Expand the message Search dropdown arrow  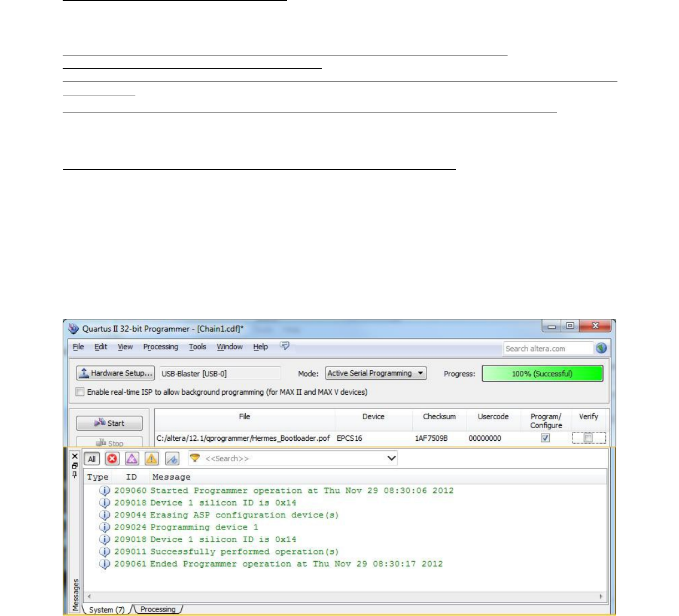point(391,458)
